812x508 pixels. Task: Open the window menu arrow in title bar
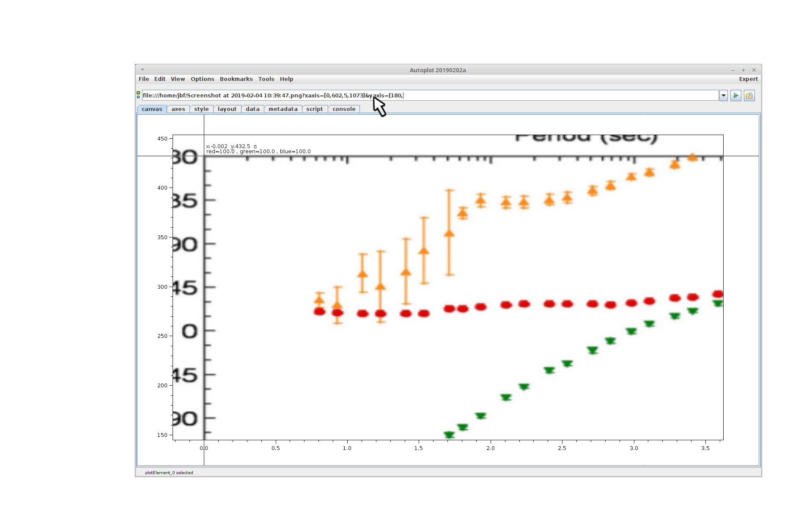coord(143,70)
